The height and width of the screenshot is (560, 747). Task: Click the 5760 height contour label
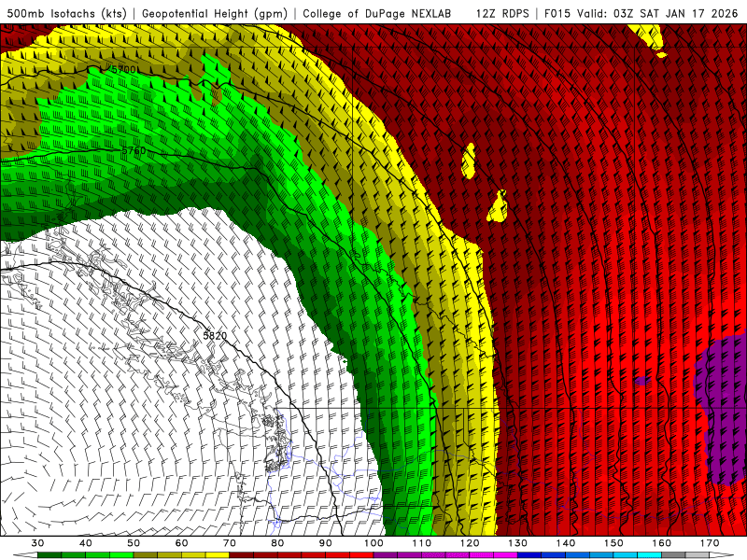tap(134, 150)
